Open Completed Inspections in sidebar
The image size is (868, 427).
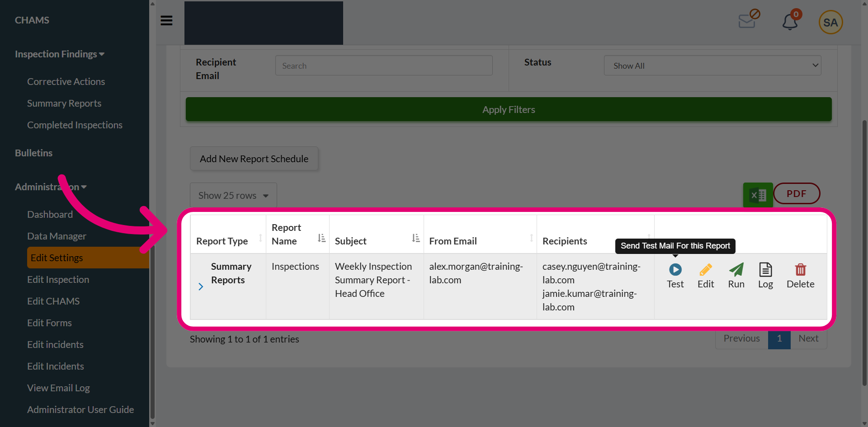pyautogui.click(x=75, y=125)
